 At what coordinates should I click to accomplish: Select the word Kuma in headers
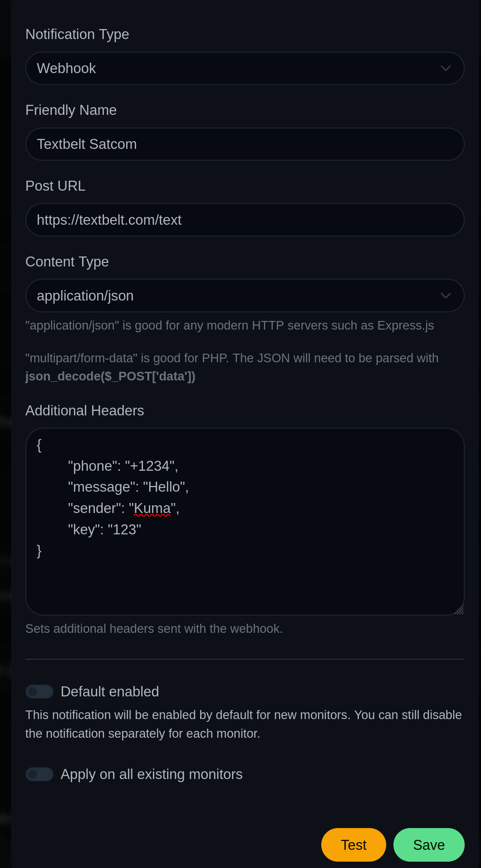(152, 508)
